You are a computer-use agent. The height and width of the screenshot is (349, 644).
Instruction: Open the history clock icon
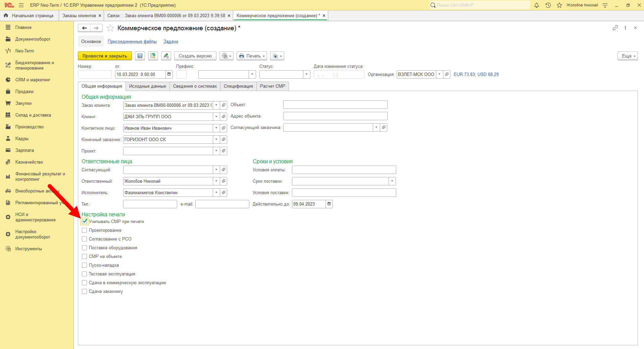pos(548,5)
